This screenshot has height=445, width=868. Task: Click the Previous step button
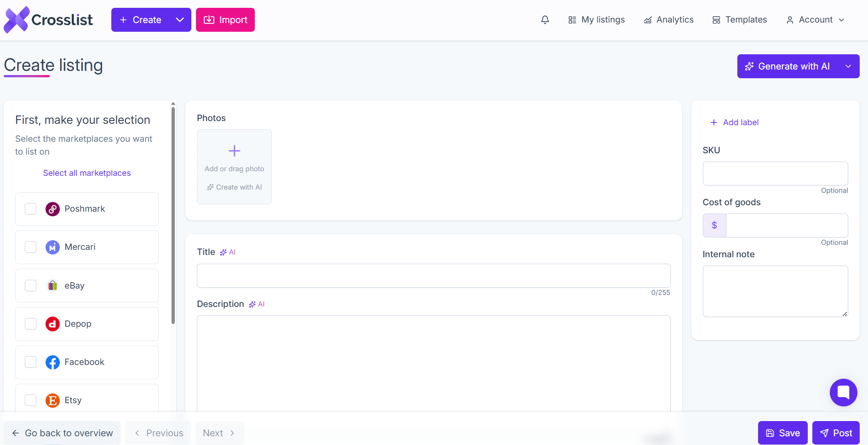(x=158, y=433)
